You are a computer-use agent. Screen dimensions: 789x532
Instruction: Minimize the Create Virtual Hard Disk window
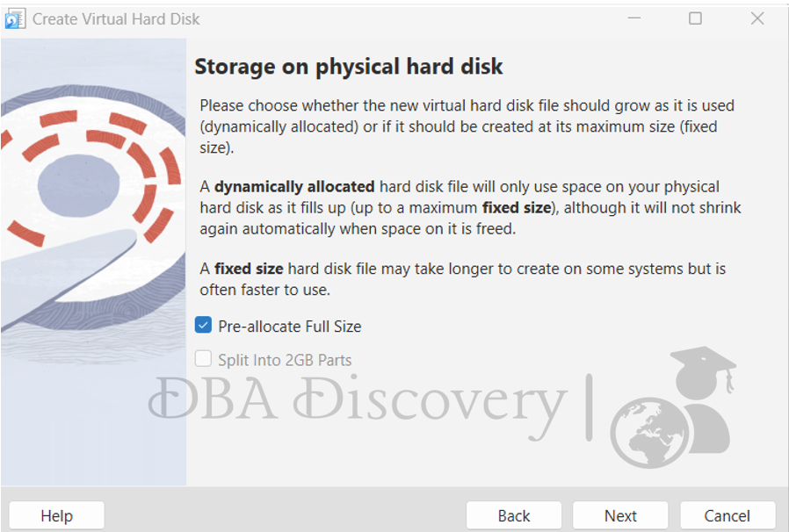(634, 18)
